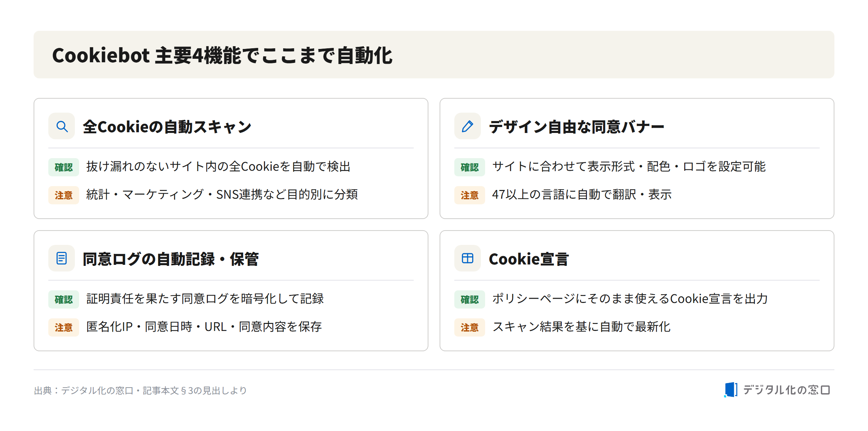Click the source citation 出典 text

[140, 390]
